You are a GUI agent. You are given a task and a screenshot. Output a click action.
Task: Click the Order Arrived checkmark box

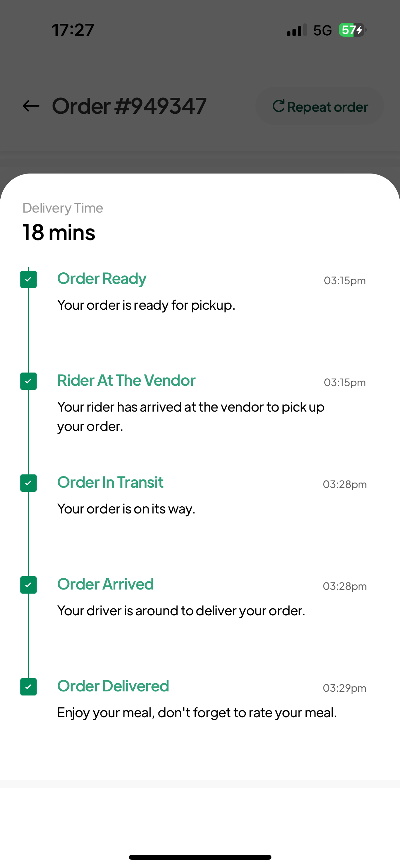28,585
